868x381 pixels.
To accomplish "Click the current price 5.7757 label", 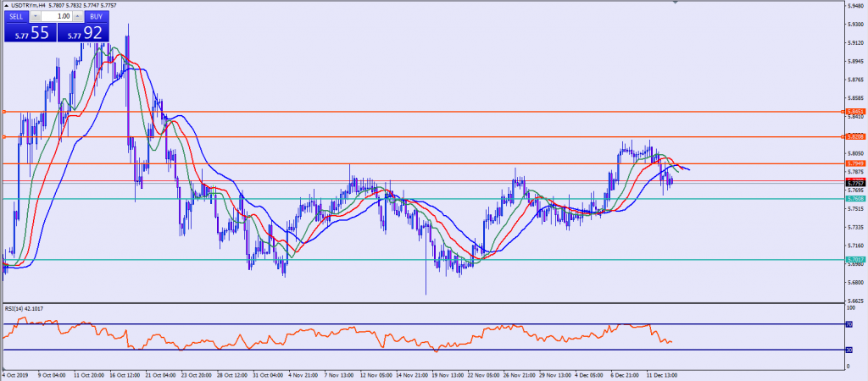I will [x=857, y=183].
